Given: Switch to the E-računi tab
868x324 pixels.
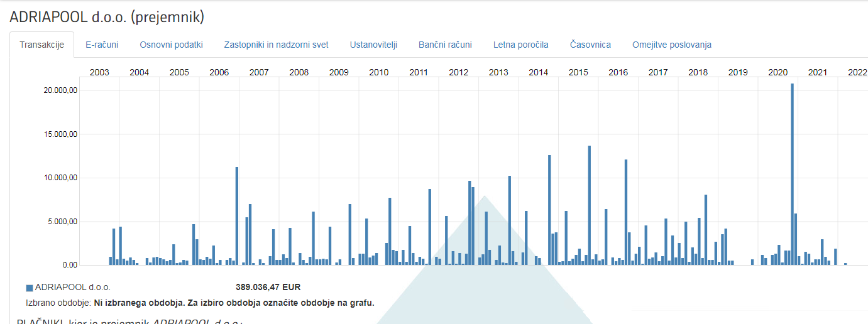Looking at the screenshot, I should (102, 45).
